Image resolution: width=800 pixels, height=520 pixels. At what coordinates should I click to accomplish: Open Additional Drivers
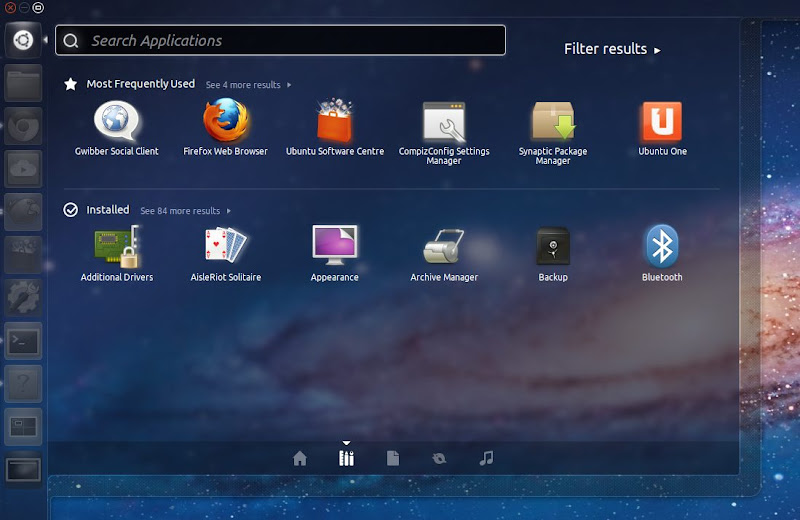coord(117,247)
